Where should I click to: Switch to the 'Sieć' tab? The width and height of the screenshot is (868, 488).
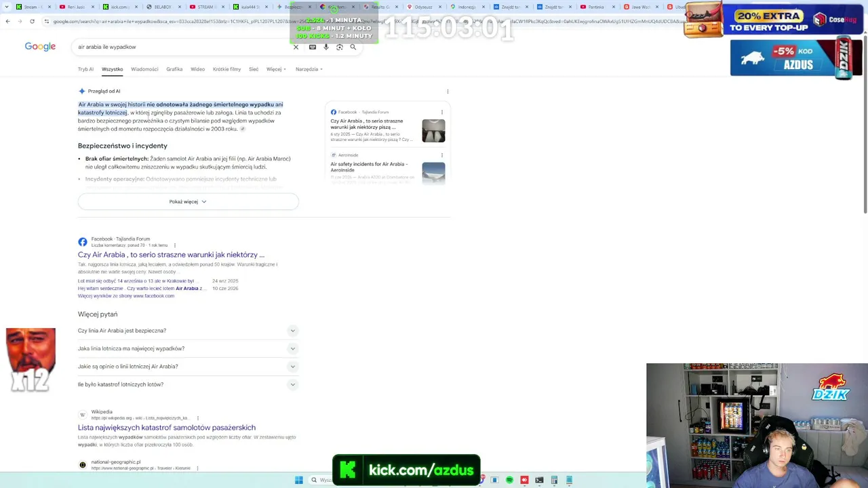pos(254,69)
